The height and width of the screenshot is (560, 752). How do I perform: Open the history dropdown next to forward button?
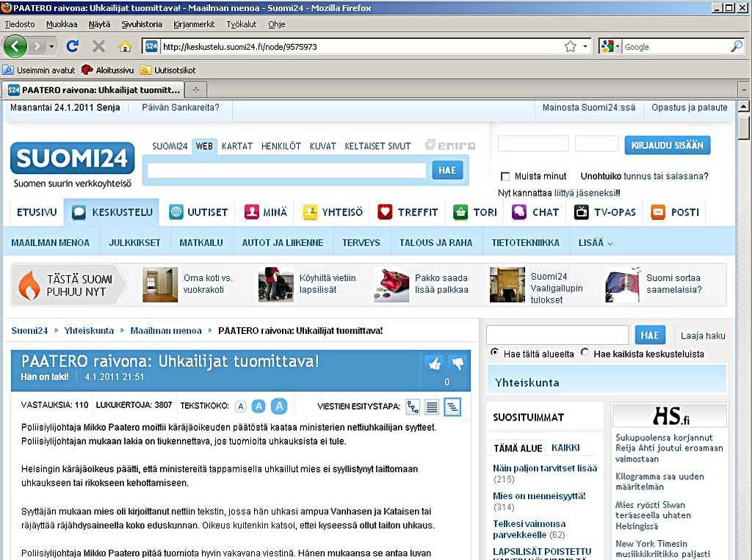[51, 46]
